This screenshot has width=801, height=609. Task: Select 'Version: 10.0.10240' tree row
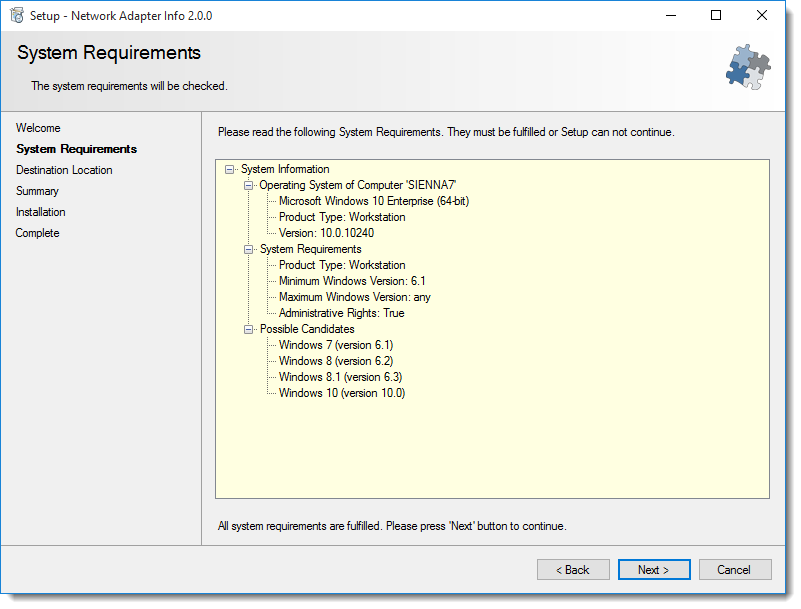tap(326, 233)
